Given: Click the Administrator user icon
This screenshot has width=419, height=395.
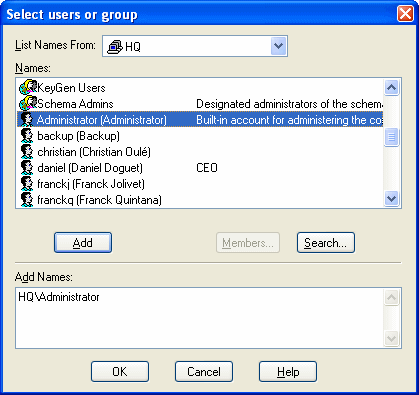Looking at the screenshot, I should click(27, 119).
